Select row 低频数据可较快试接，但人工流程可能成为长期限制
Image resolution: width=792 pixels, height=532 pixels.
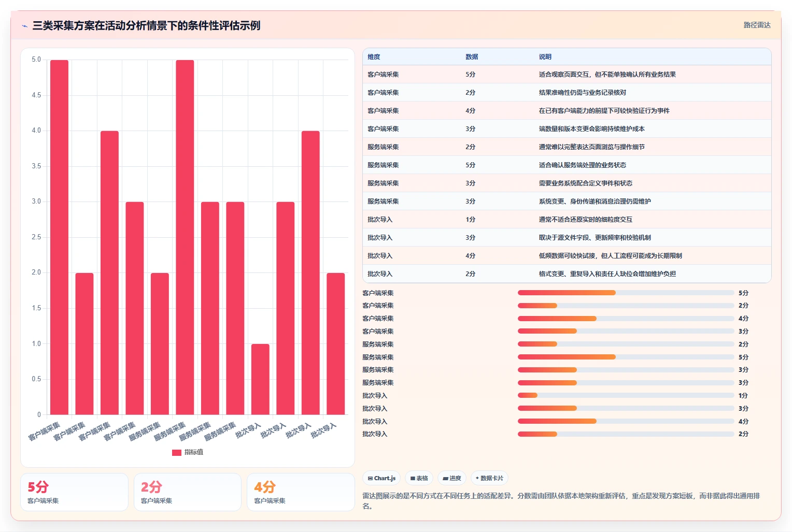click(x=567, y=255)
